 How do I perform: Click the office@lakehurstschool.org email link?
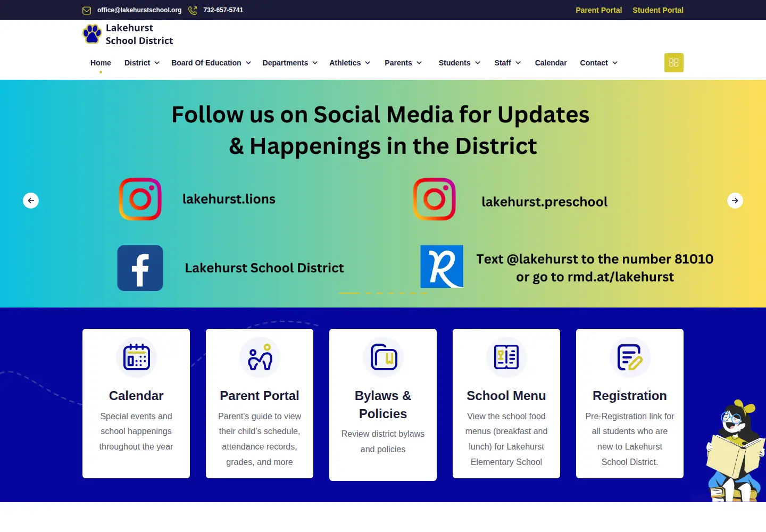(x=139, y=10)
